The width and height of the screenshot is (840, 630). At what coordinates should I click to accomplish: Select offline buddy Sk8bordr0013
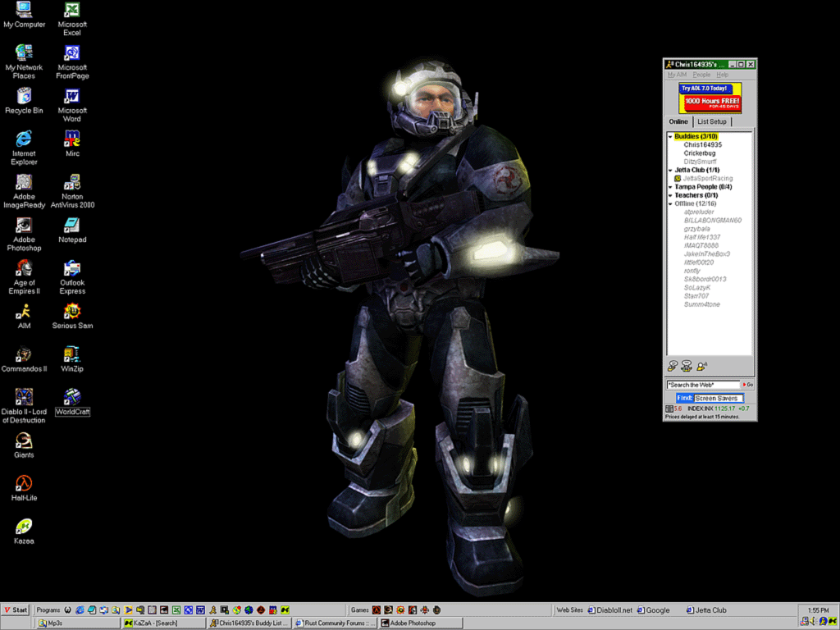coord(705,279)
